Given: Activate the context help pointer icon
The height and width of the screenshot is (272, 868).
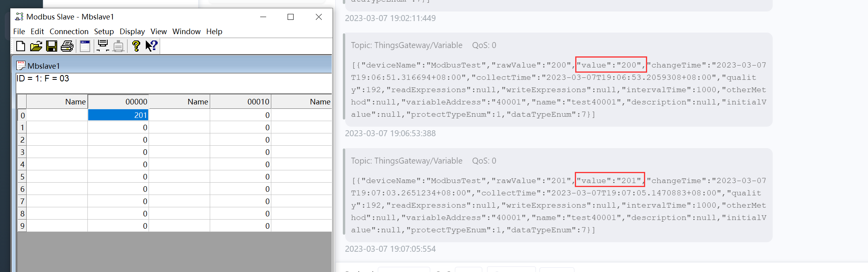Looking at the screenshot, I should 151,46.
